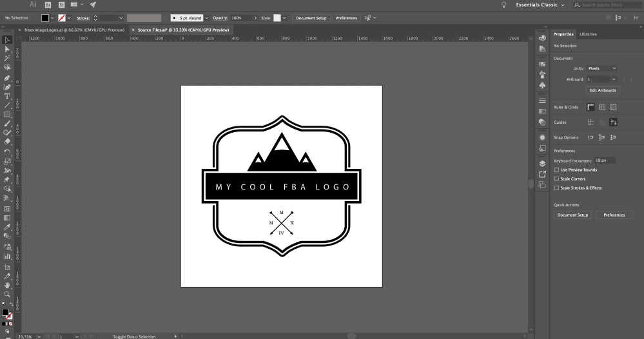644x339 pixels.
Task: Toggle the Scale Corners checkbox
Action: pyautogui.click(x=556, y=179)
